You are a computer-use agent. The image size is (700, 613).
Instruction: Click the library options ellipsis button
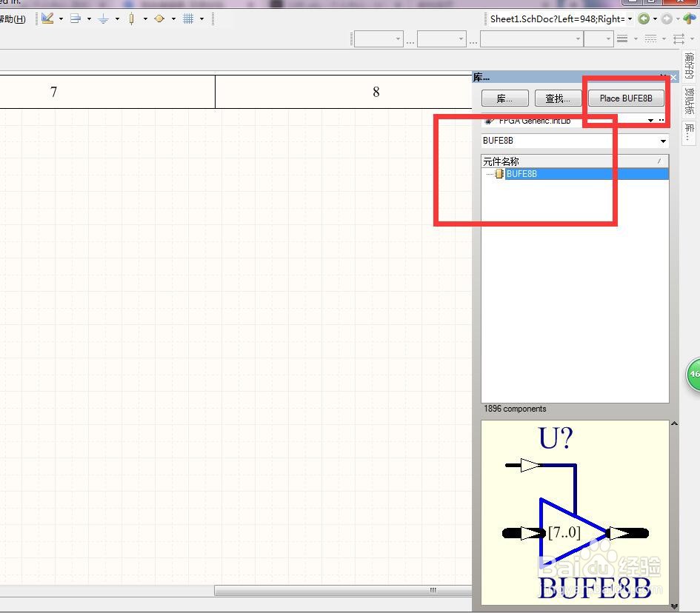pos(661,121)
